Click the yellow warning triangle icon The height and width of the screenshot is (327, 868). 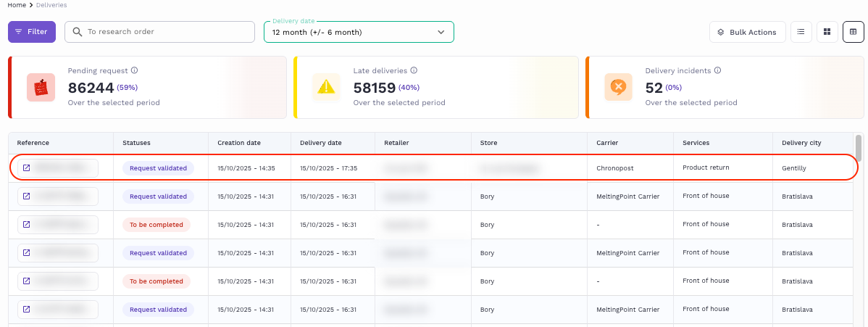point(326,87)
